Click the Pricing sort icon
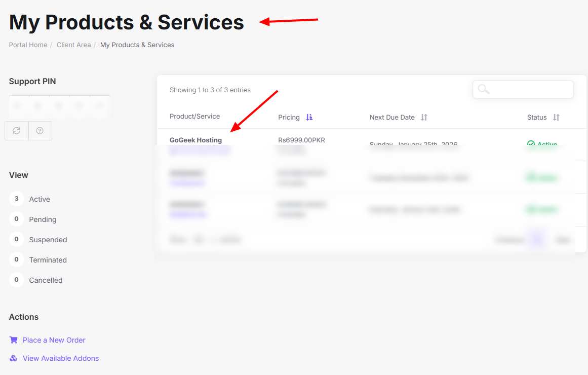 (x=309, y=117)
